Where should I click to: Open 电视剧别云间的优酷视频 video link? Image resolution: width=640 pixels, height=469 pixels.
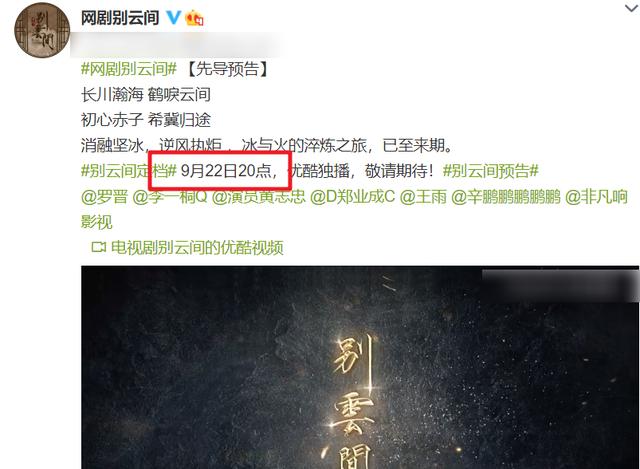click(x=197, y=247)
